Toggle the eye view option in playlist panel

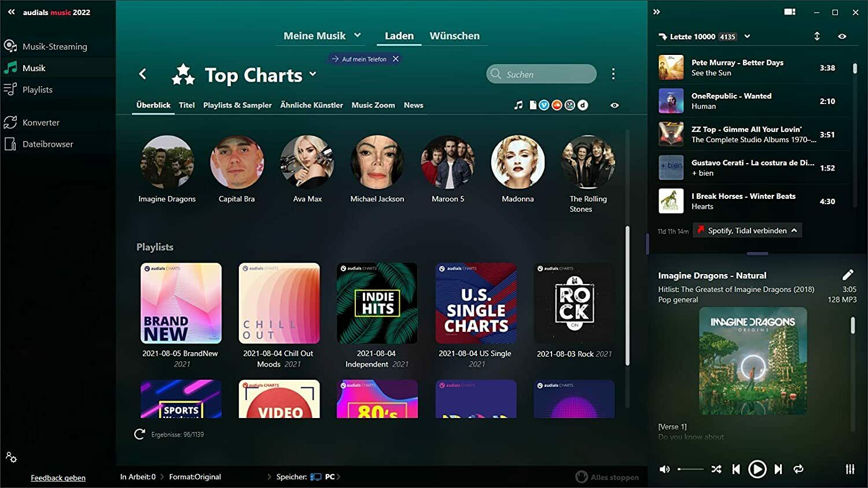pyautogui.click(x=842, y=36)
